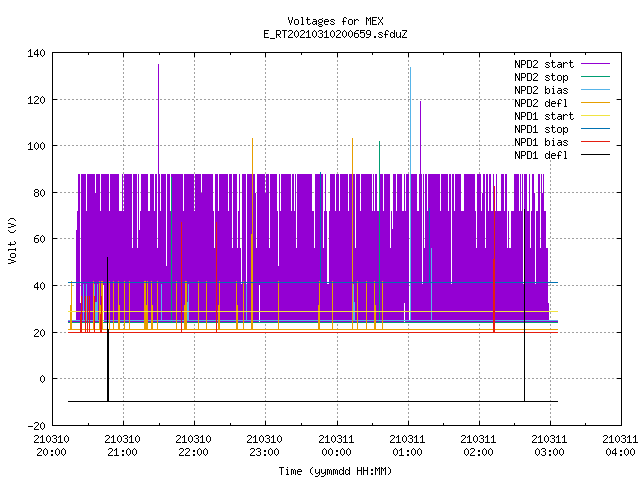Click the 140 y-axis tick label

pos(36,53)
